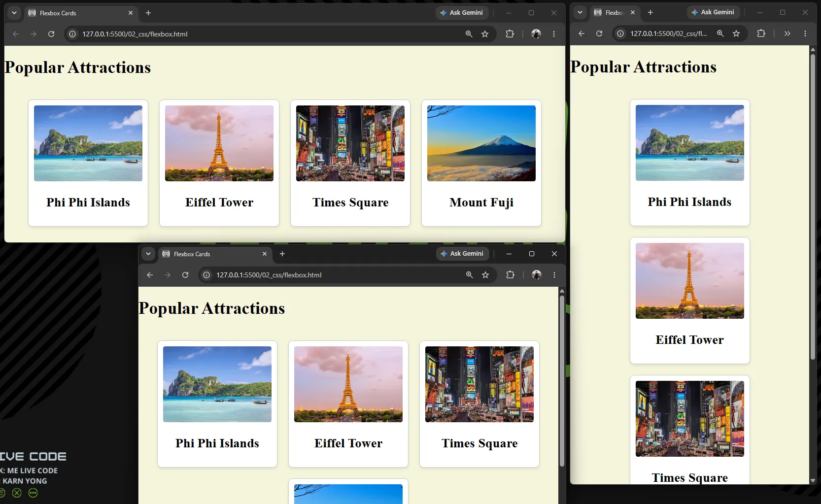The height and width of the screenshot is (504, 821).
Task: Click 'Times Square' title in bottom window
Action: (479, 443)
